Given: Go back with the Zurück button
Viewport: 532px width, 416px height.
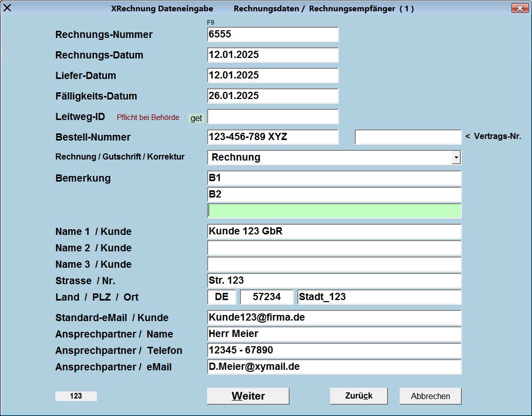Looking at the screenshot, I should pyautogui.click(x=359, y=396).
